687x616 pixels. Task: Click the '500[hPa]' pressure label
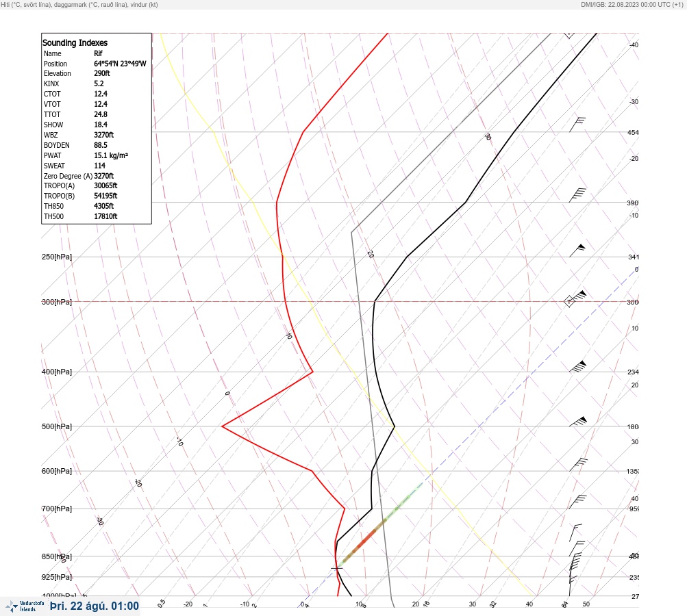[57, 426]
